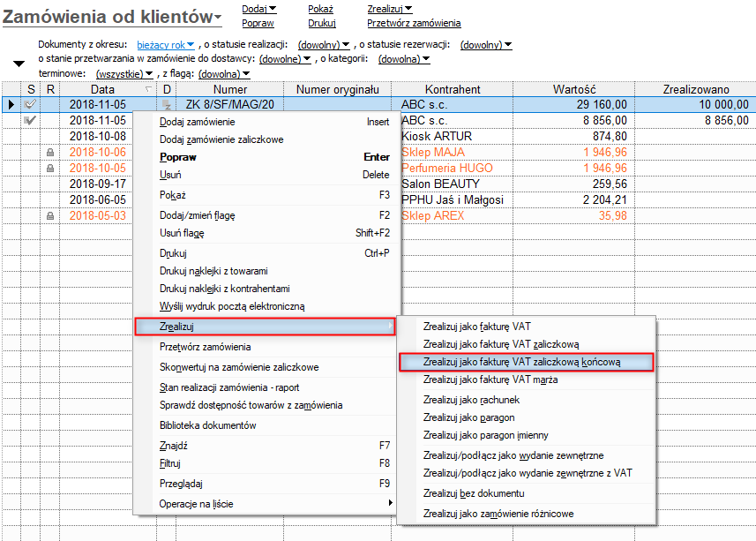Select Popraw in context menu
Viewport: 756px width, 541px height.
[x=266, y=157]
